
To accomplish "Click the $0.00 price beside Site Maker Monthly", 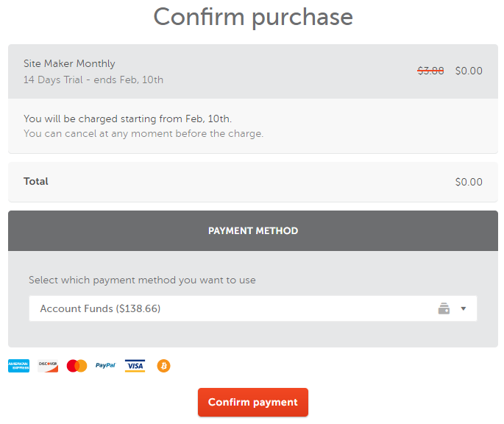I will click(x=469, y=71).
